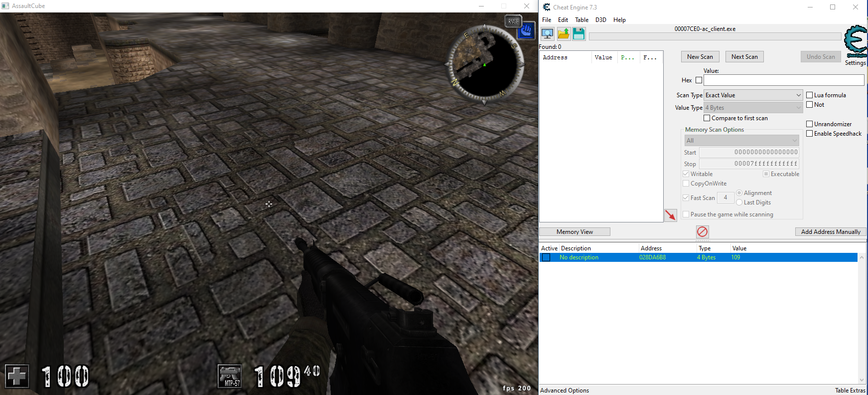Toggle the Fast Scan checkbox
Image resolution: width=868 pixels, height=395 pixels.
point(686,198)
